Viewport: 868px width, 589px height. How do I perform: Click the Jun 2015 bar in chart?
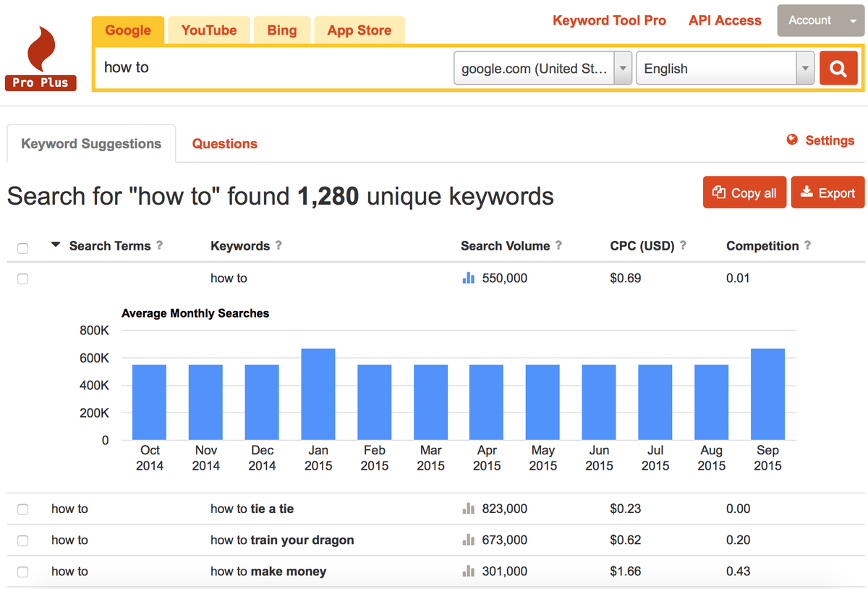point(599,402)
